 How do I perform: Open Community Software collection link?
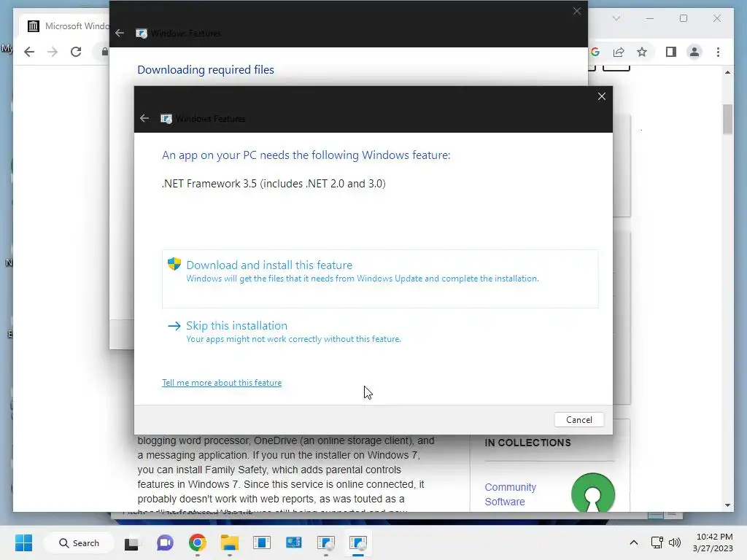pos(510,494)
